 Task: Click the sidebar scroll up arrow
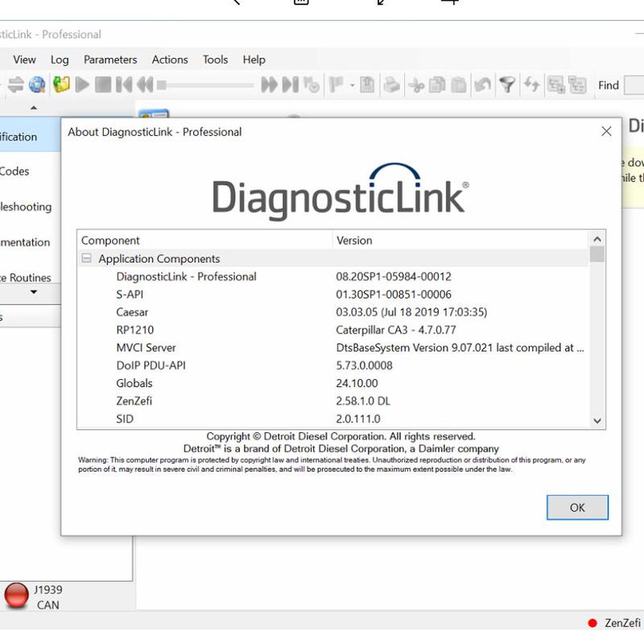point(34,108)
